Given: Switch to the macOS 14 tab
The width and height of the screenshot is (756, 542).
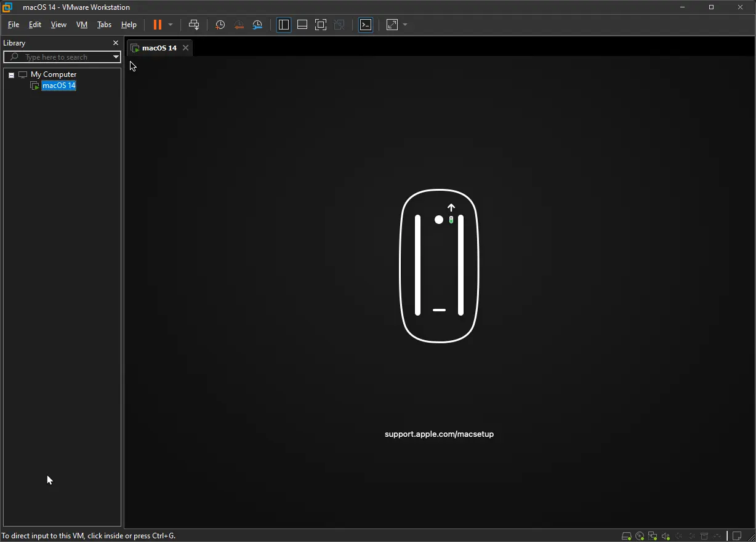Looking at the screenshot, I should [x=159, y=48].
